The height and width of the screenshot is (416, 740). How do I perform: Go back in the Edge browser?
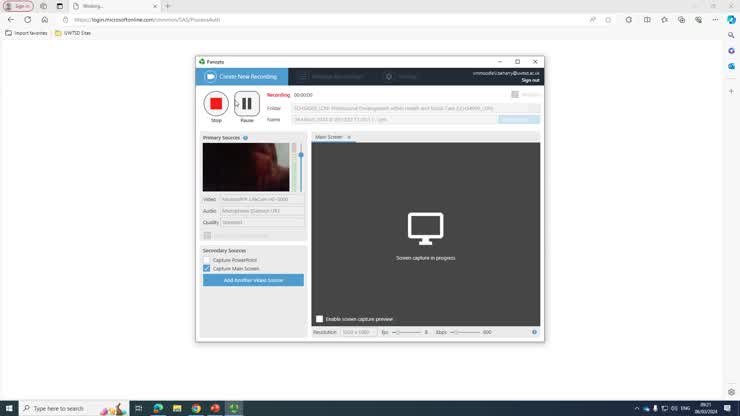point(11,20)
